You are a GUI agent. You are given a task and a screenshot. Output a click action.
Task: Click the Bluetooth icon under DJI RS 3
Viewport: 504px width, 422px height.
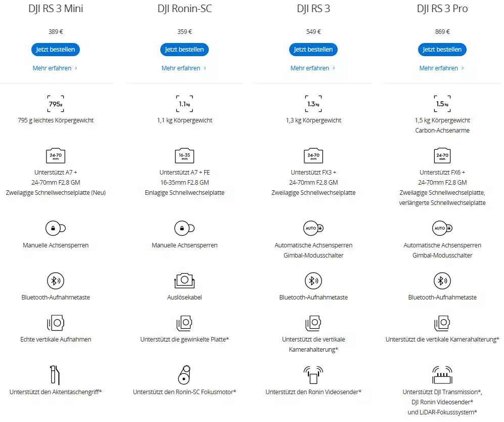(x=313, y=281)
